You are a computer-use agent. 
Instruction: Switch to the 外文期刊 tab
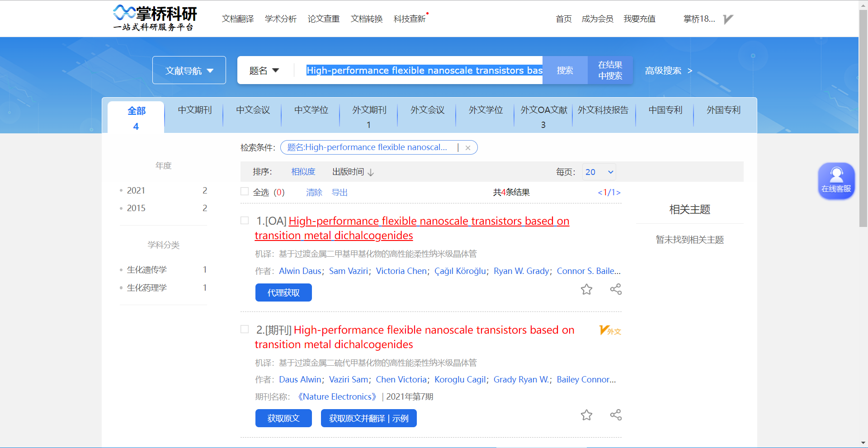tap(368, 110)
